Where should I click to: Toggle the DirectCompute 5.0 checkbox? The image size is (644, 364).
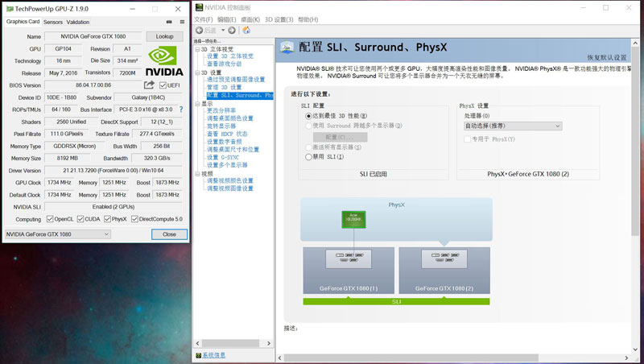coord(134,219)
